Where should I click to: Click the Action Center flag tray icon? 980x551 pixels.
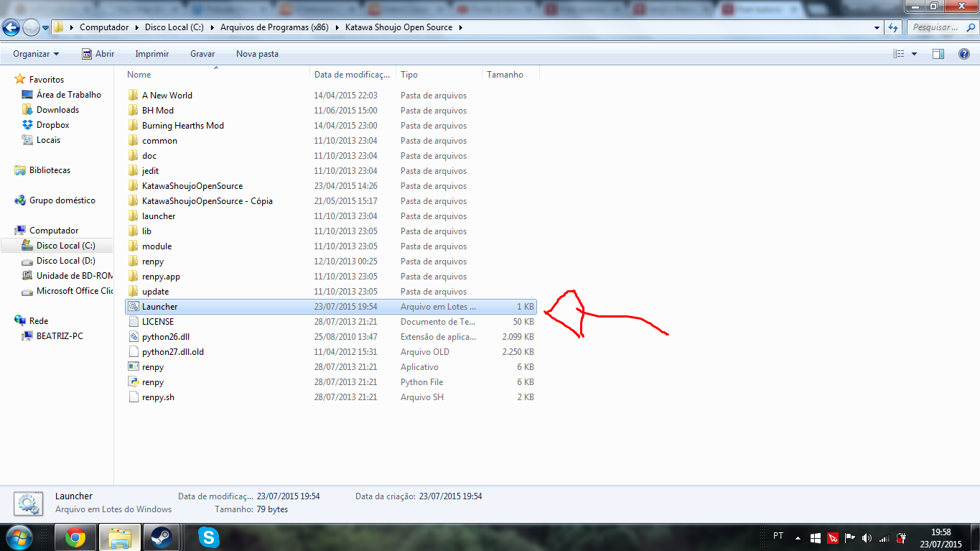pyautogui.click(x=849, y=537)
